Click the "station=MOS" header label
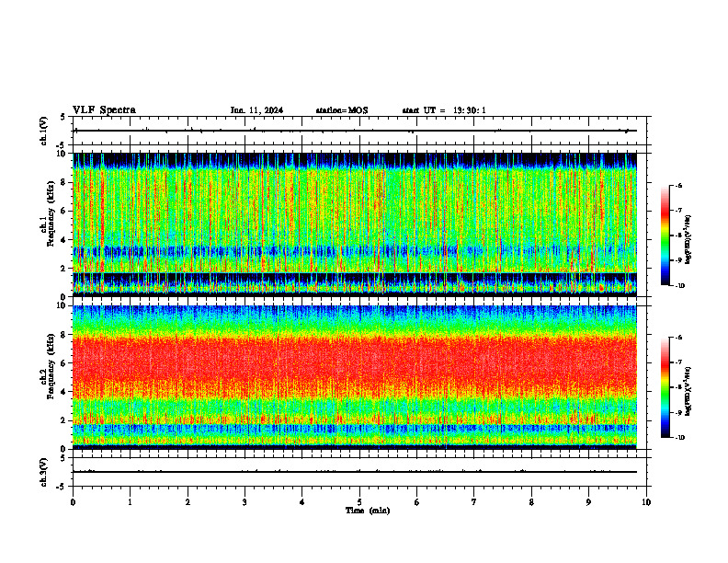Image resolution: width=728 pixels, height=563 pixels. click(342, 110)
